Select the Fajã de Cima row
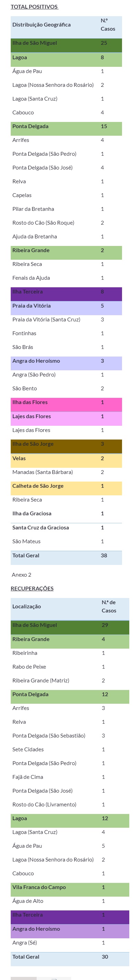This screenshot has height=980, width=140. tap(70, 776)
